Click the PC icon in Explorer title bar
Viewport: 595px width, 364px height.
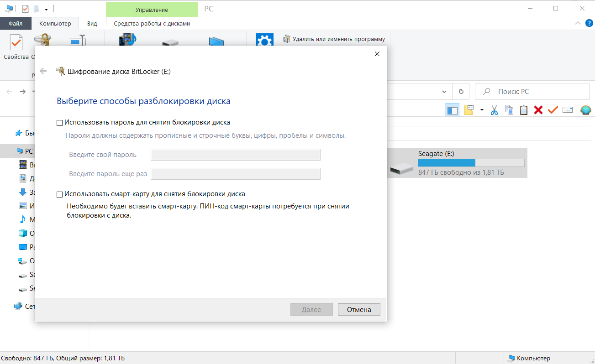pyautogui.click(x=9, y=9)
